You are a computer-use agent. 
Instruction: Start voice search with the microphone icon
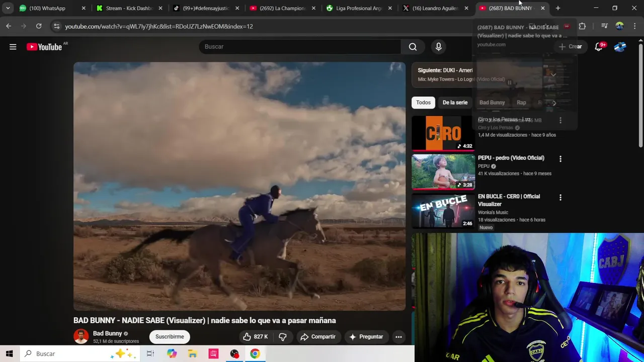pyautogui.click(x=439, y=47)
